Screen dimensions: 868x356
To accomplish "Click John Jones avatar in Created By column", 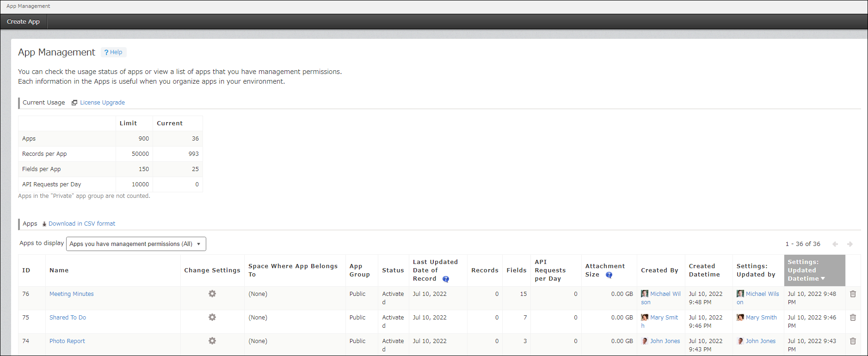I will 645,341.
